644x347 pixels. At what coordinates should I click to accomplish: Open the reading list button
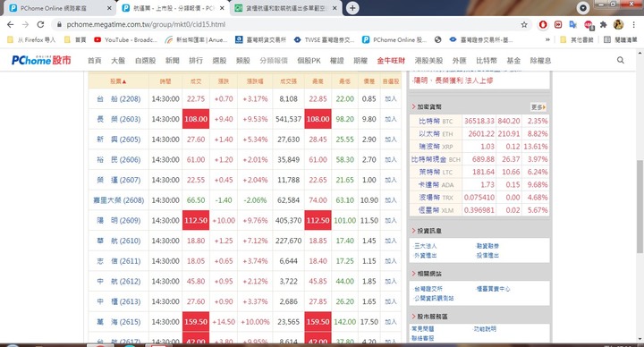(x=620, y=40)
